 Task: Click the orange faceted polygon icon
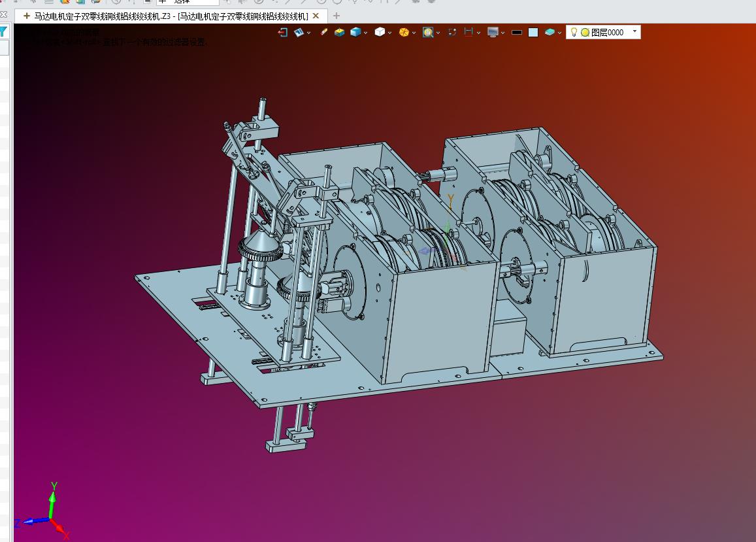pyautogui.click(x=404, y=32)
